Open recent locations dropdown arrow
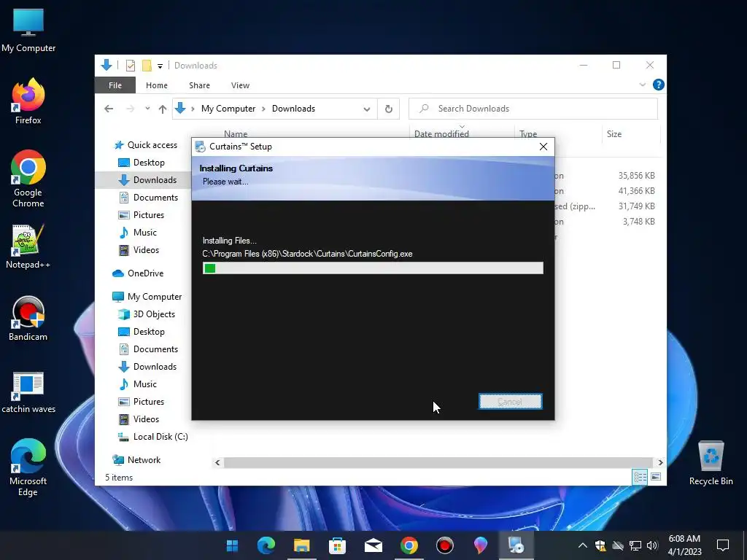Viewport: 747px width, 560px height. click(x=147, y=109)
